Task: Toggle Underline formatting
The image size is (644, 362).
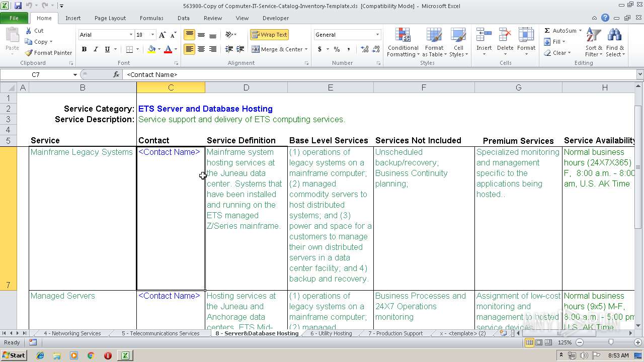Action: pyautogui.click(x=107, y=49)
